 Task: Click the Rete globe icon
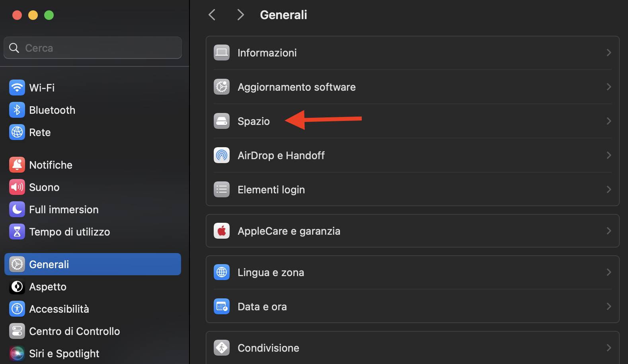point(17,132)
